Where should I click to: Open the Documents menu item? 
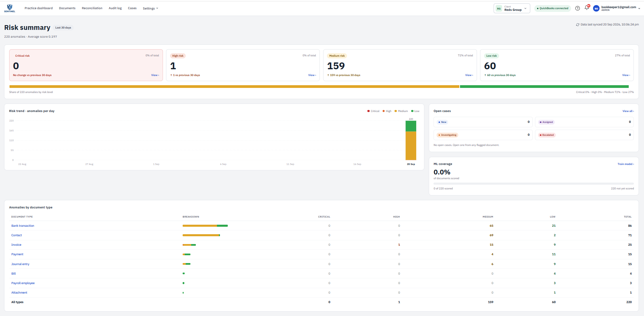point(67,8)
